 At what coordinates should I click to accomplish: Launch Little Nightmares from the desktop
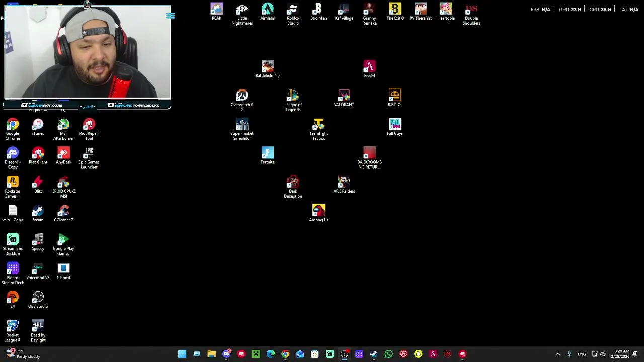point(242,14)
